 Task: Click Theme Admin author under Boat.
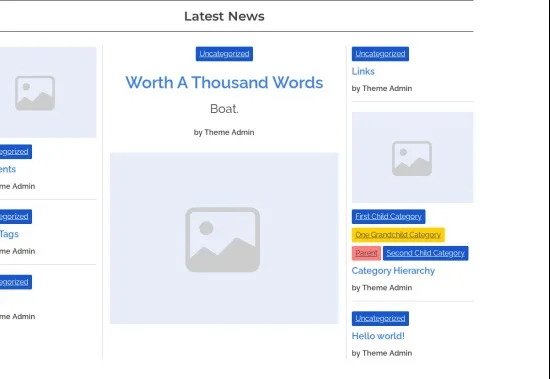point(229,132)
